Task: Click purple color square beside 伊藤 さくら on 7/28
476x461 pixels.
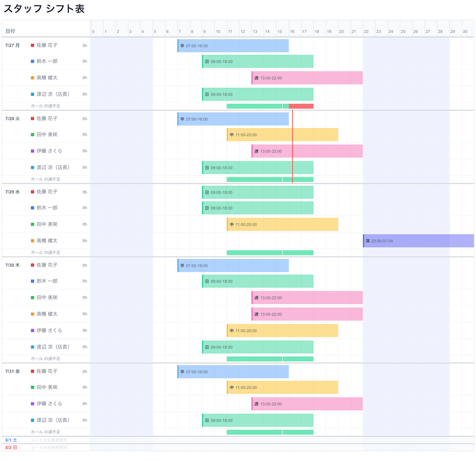Action: point(32,151)
